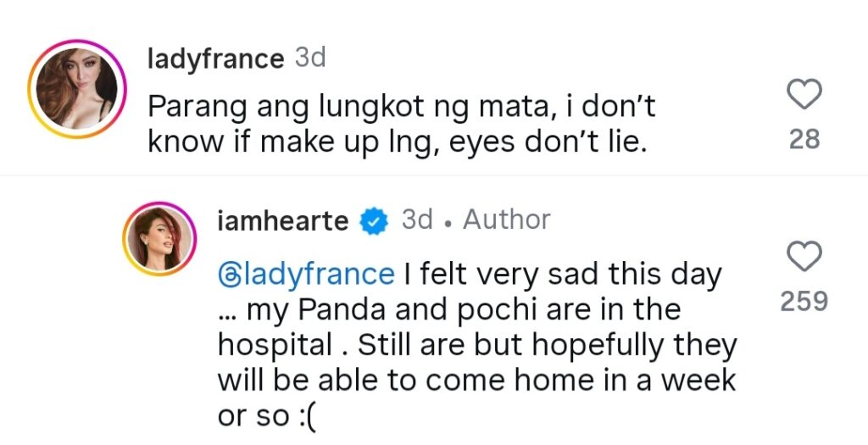The image size is (868, 445).
Task: Like the comment by ladyfrance
Action: pyautogui.click(x=804, y=96)
